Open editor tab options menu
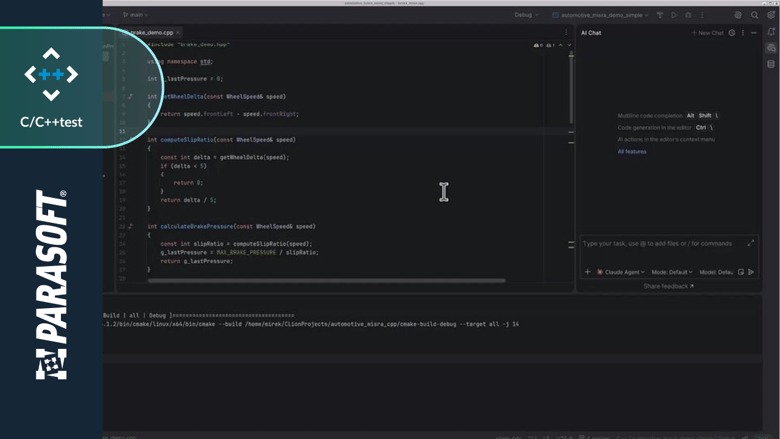 [566, 32]
